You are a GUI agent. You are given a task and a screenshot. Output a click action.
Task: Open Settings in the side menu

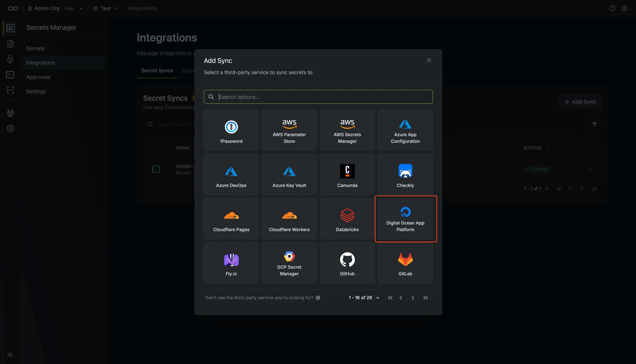[x=64, y=91]
